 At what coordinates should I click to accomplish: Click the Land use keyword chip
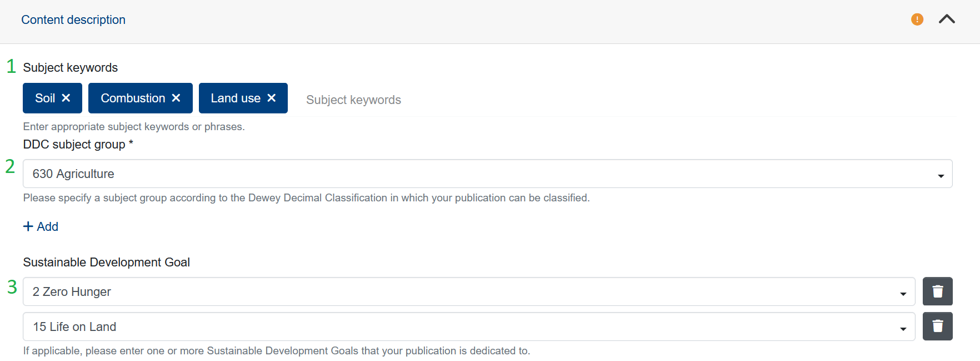coord(236,98)
